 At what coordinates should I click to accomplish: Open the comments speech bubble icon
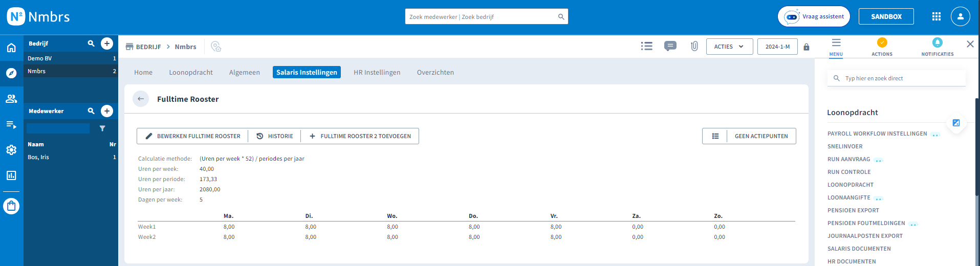pyautogui.click(x=670, y=46)
